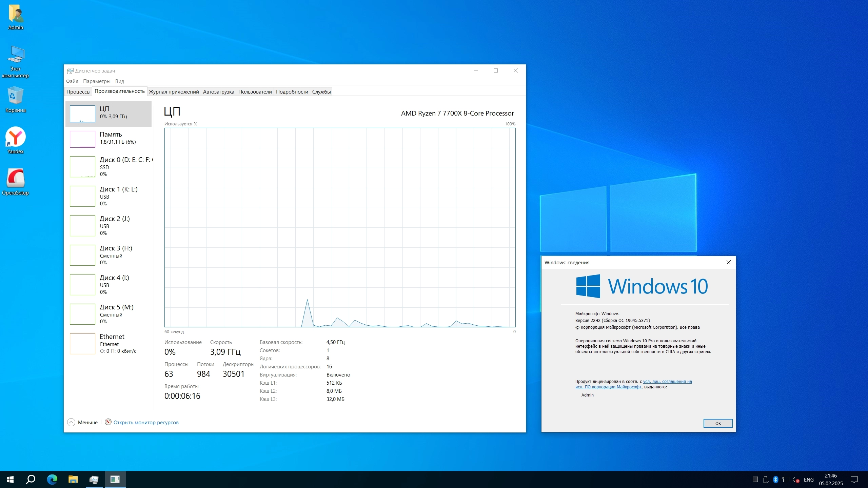Screen dimensions: 868x488
Task: Open the Microsoft license agreement link
Action: pyautogui.click(x=667, y=382)
